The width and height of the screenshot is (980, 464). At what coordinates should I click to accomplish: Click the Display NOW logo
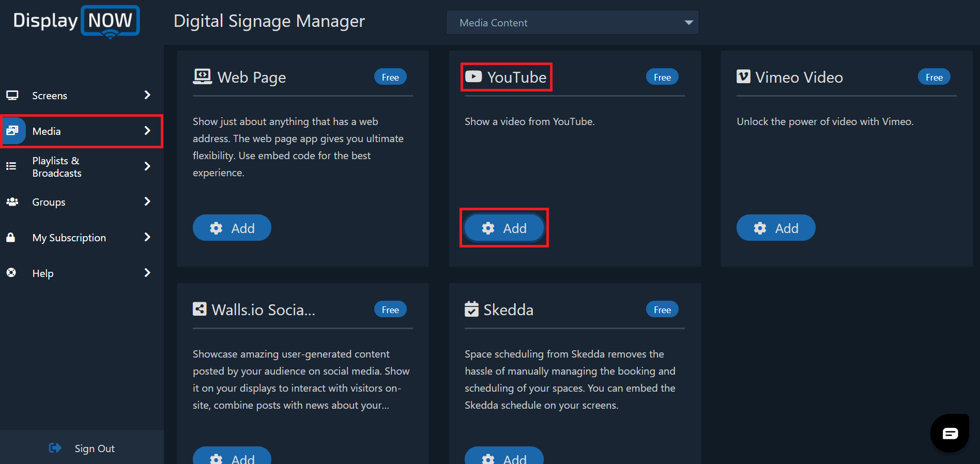pyautogui.click(x=76, y=22)
